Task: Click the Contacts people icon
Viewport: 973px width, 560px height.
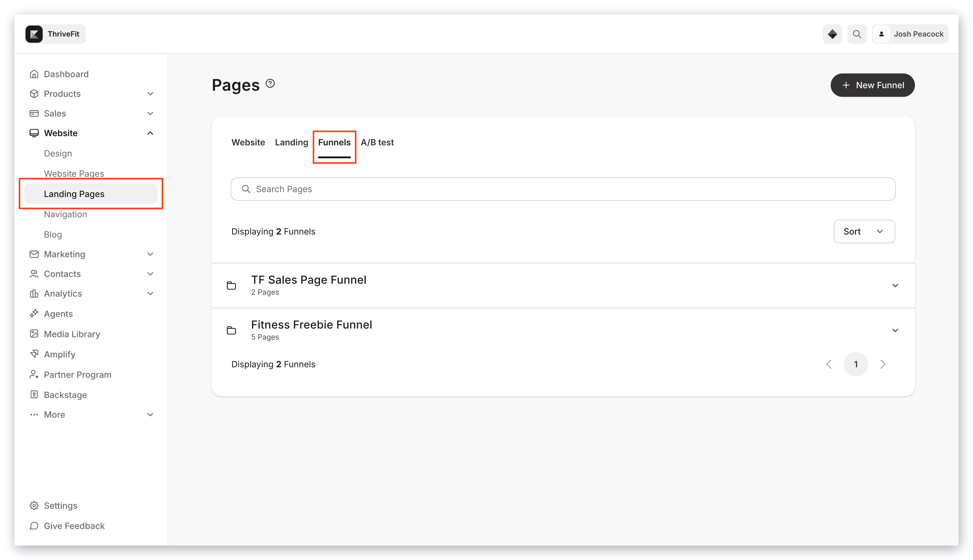Action: [34, 274]
